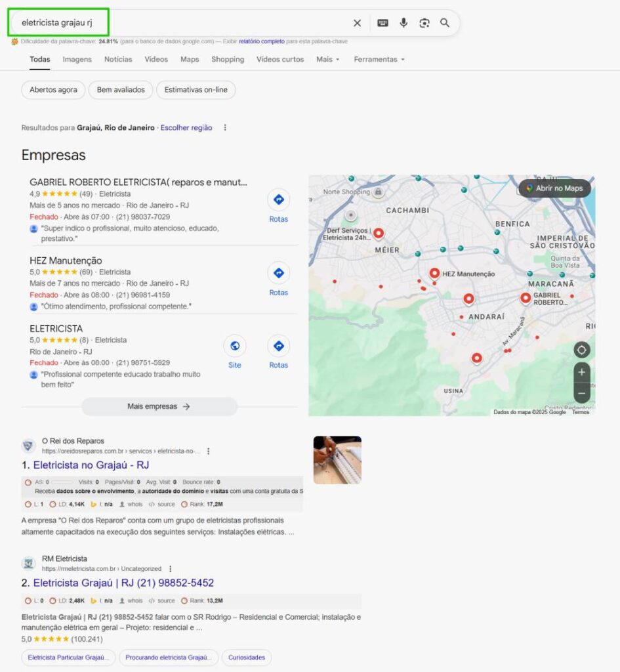Click the RM Eletricista site favicon

pos(28,563)
